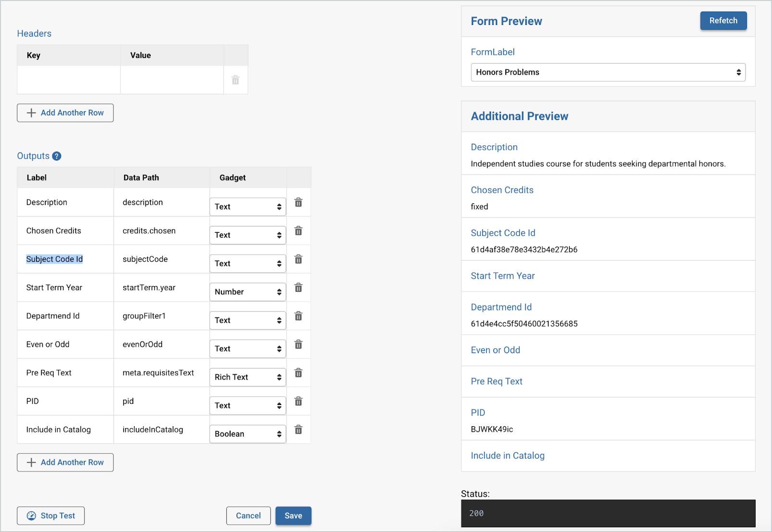Open the Include in Catalog Boolean dropdown
This screenshot has width=772, height=532.
coord(247,434)
